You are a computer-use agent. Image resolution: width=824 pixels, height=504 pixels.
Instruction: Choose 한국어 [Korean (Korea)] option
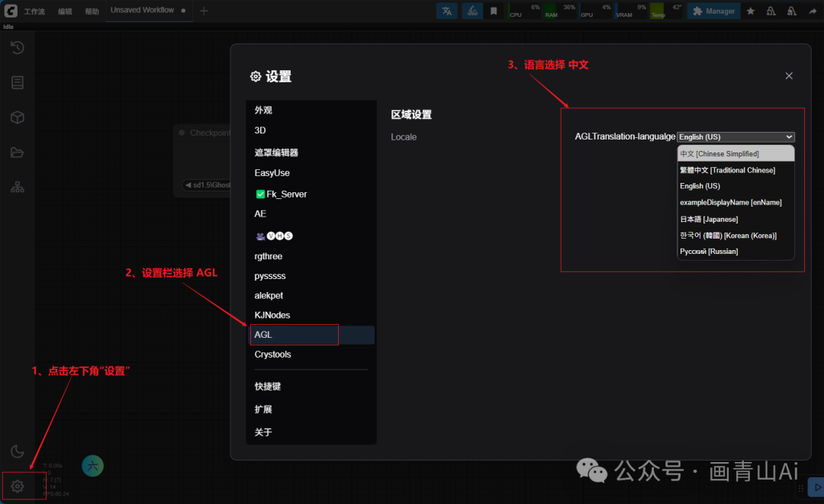(x=735, y=235)
